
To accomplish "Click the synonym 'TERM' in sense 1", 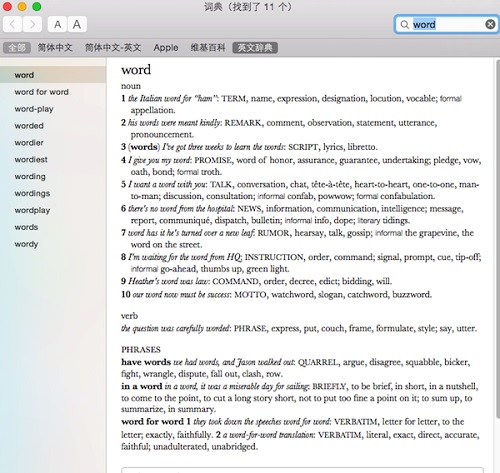I will click(234, 99).
